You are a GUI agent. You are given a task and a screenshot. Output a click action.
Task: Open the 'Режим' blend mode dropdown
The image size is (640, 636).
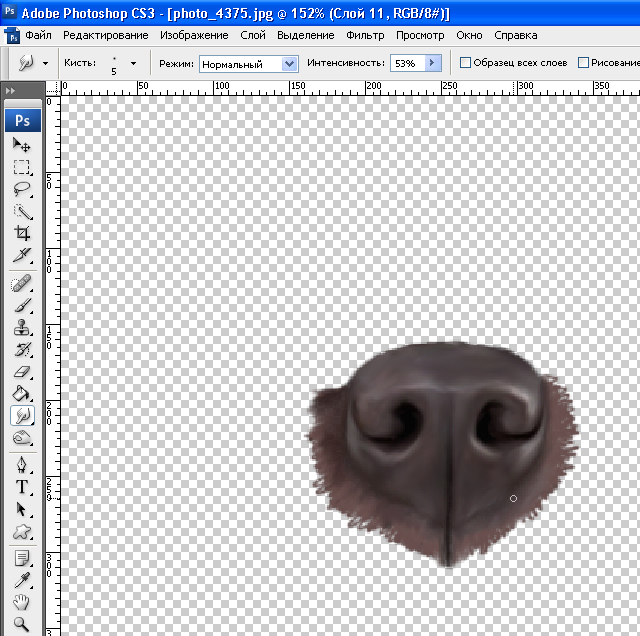click(290, 63)
